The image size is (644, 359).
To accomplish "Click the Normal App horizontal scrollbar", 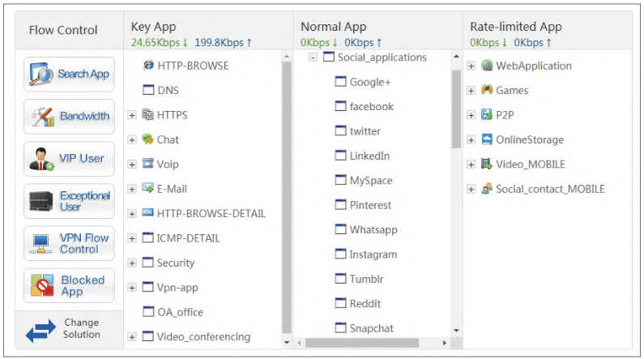I will pyautogui.click(x=362, y=343).
